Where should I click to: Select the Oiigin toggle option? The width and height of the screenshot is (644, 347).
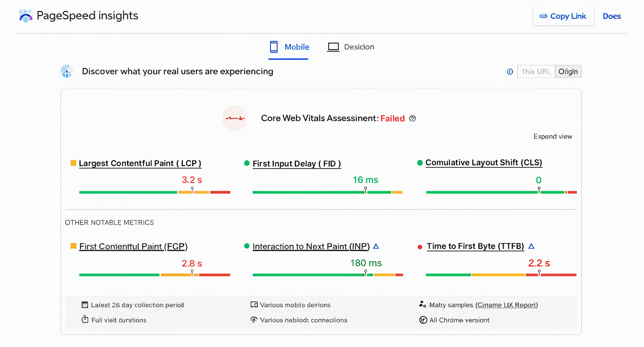[568, 72]
